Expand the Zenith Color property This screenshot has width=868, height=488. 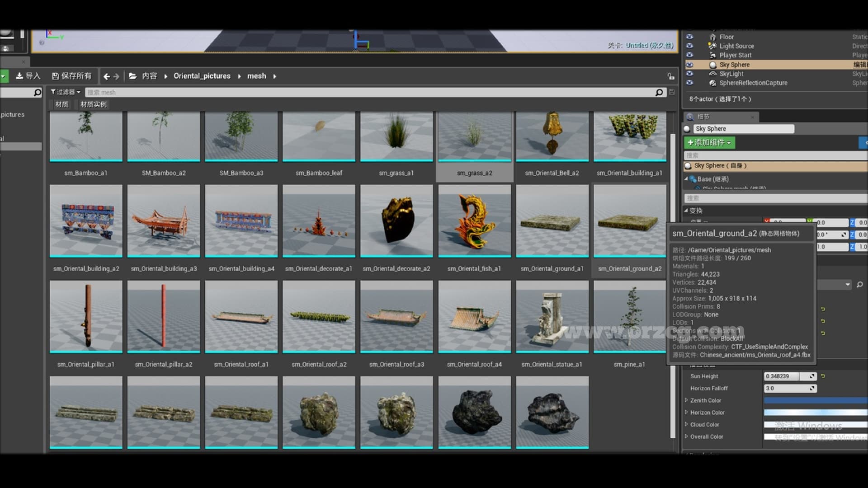(686, 400)
